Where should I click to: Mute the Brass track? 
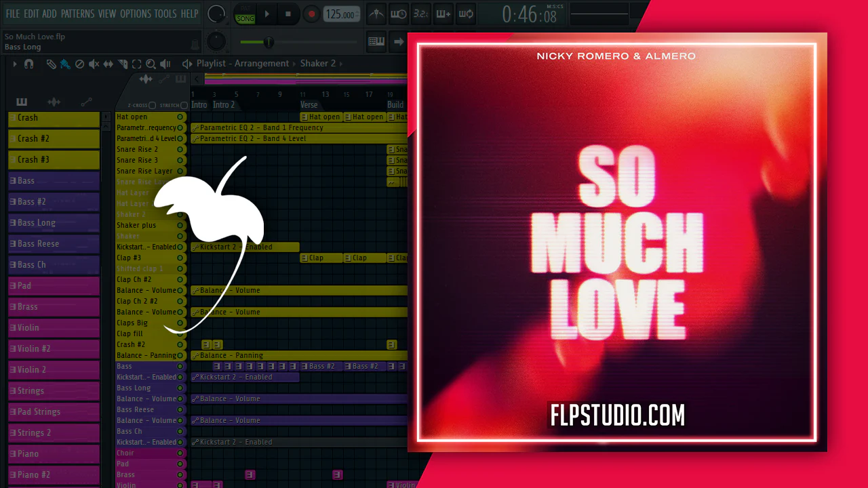click(x=180, y=475)
